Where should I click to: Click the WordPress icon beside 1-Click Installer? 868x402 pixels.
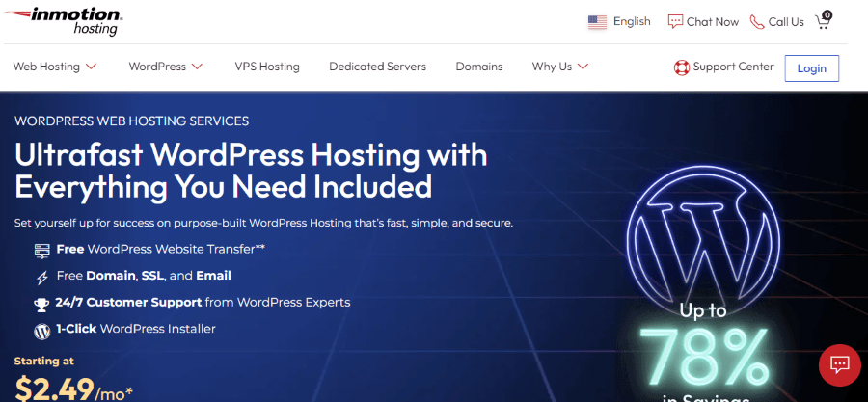click(42, 331)
